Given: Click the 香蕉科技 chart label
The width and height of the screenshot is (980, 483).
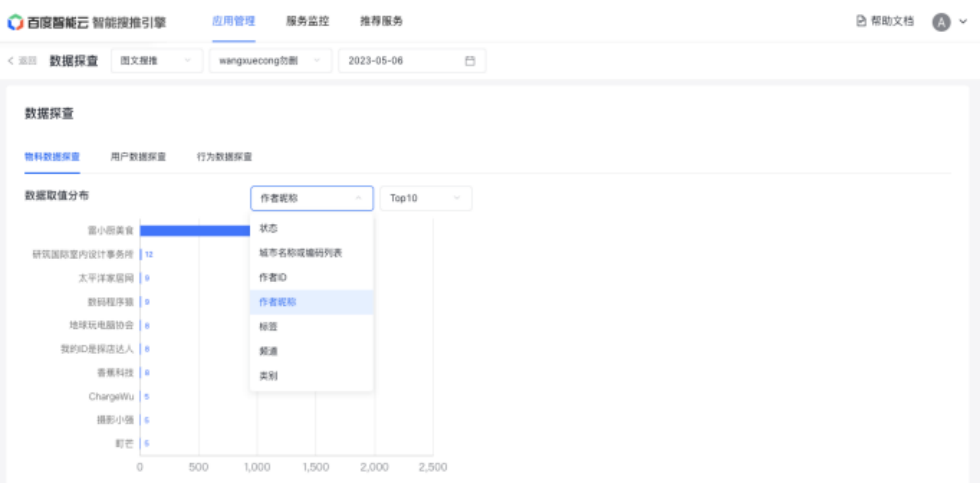Looking at the screenshot, I should [x=115, y=373].
